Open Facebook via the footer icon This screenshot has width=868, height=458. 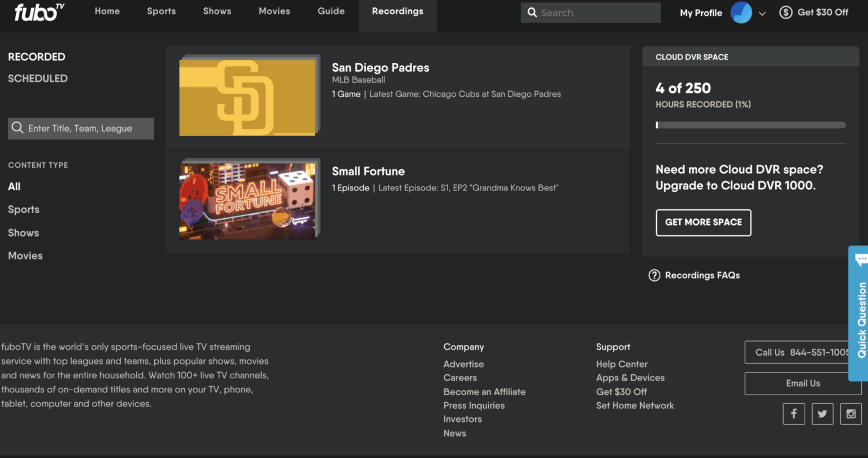(x=793, y=413)
